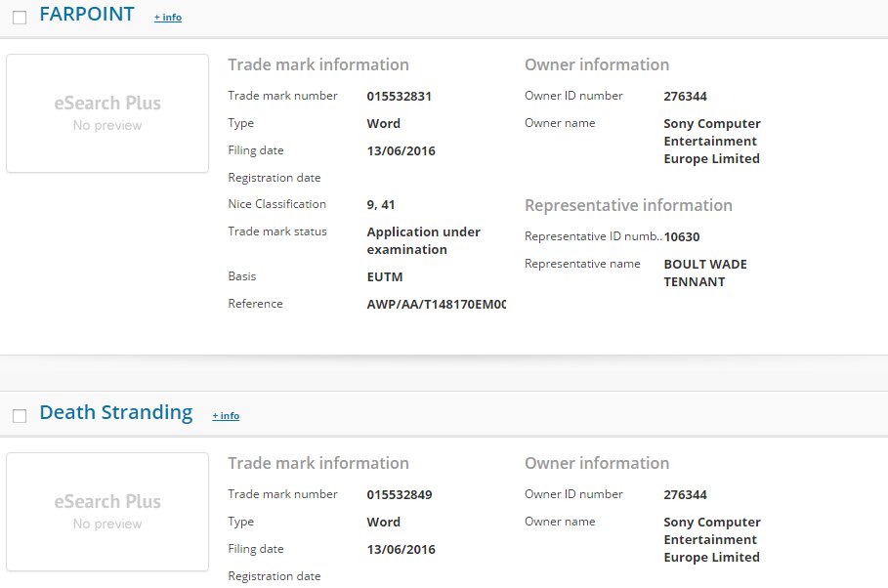Select FARPOINT owner name Sony Computer Entertainment

[x=712, y=141]
